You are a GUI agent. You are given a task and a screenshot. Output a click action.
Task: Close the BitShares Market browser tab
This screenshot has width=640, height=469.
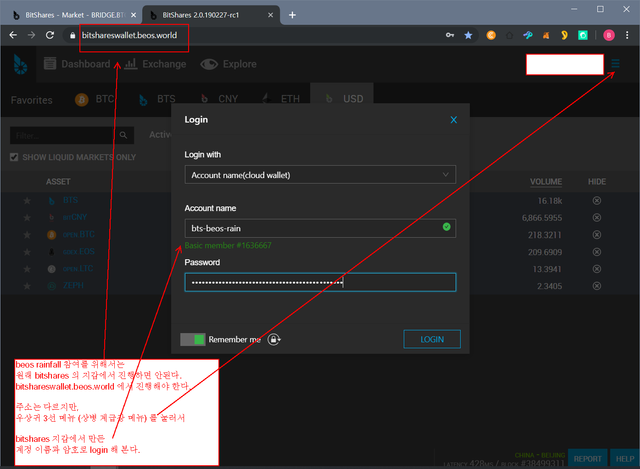click(x=133, y=15)
